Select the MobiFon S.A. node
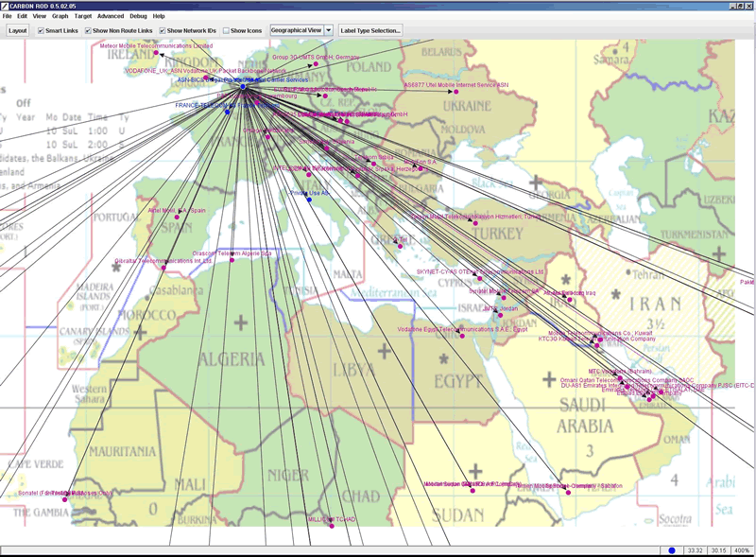The width and height of the screenshot is (756, 557). point(421,168)
